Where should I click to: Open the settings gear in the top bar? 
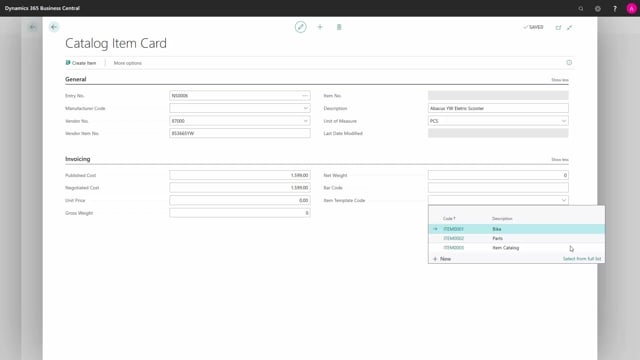click(598, 9)
